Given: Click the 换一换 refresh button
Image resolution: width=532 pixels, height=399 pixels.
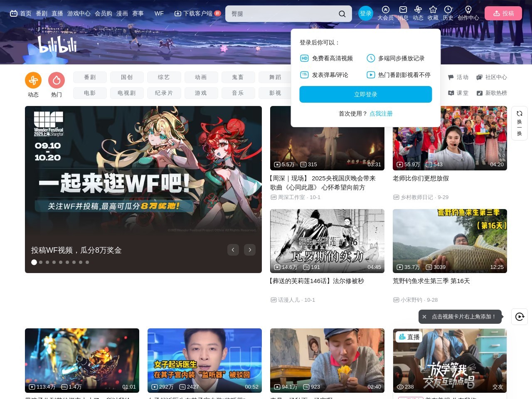Looking at the screenshot, I should [x=519, y=123].
